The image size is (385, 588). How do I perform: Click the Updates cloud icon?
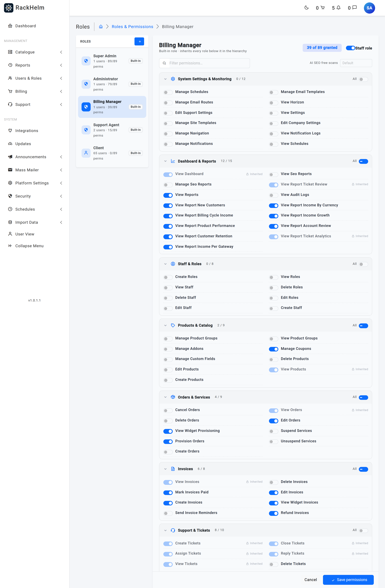[x=10, y=144]
